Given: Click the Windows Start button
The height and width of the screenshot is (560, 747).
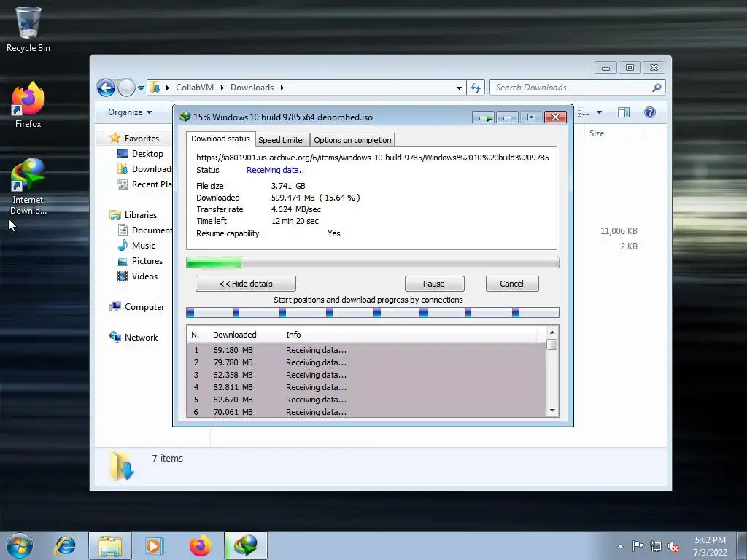Looking at the screenshot, I should [20, 545].
